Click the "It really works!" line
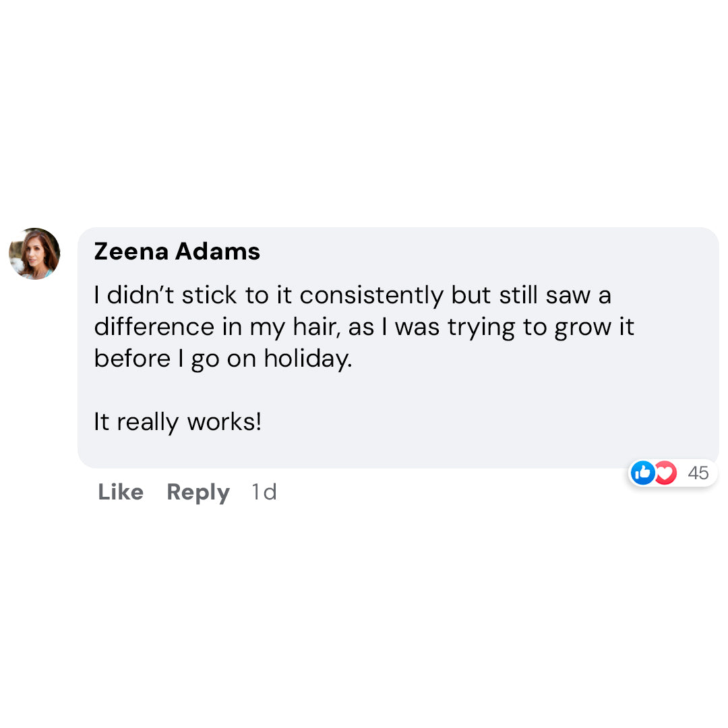The height and width of the screenshot is (728, 728). tap(177, 423)
